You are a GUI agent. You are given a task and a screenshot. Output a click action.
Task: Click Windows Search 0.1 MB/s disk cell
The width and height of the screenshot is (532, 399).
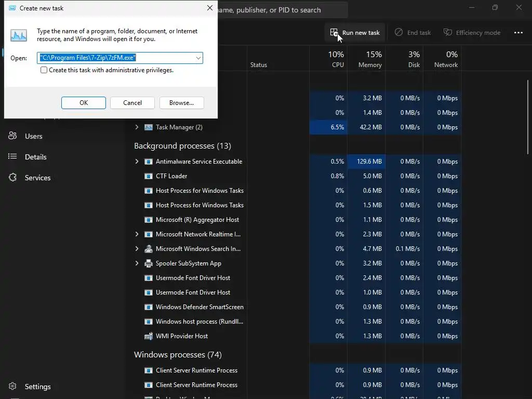[404, 249]
